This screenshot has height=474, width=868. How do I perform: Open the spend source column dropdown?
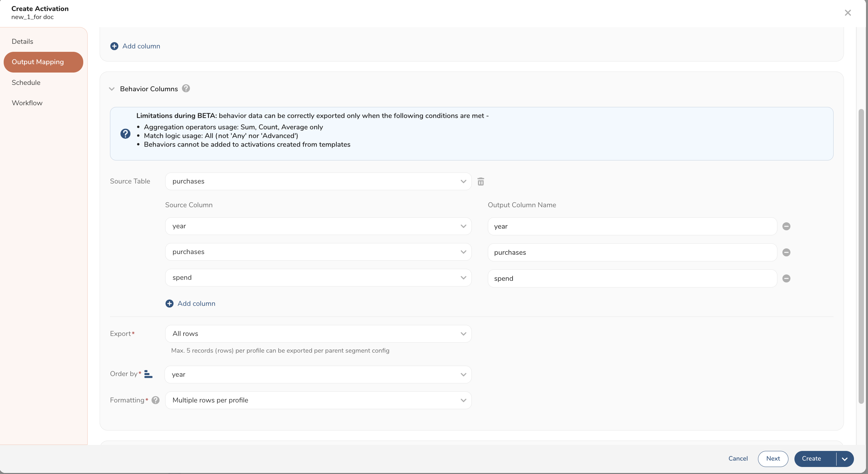[318, 277]
